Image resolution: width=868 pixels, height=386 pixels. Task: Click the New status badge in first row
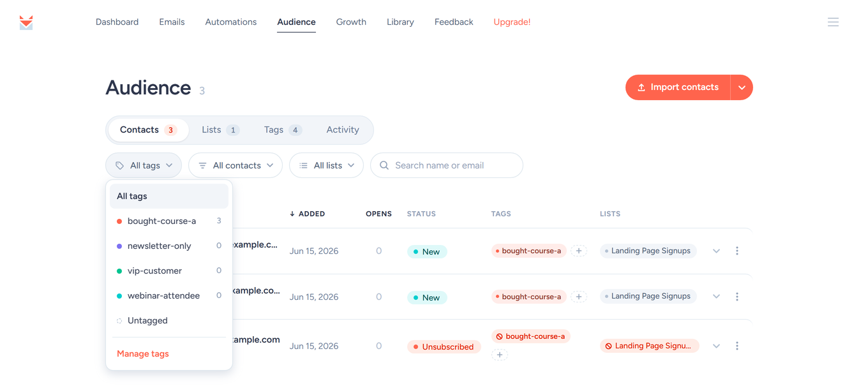(x=427, y=251)
